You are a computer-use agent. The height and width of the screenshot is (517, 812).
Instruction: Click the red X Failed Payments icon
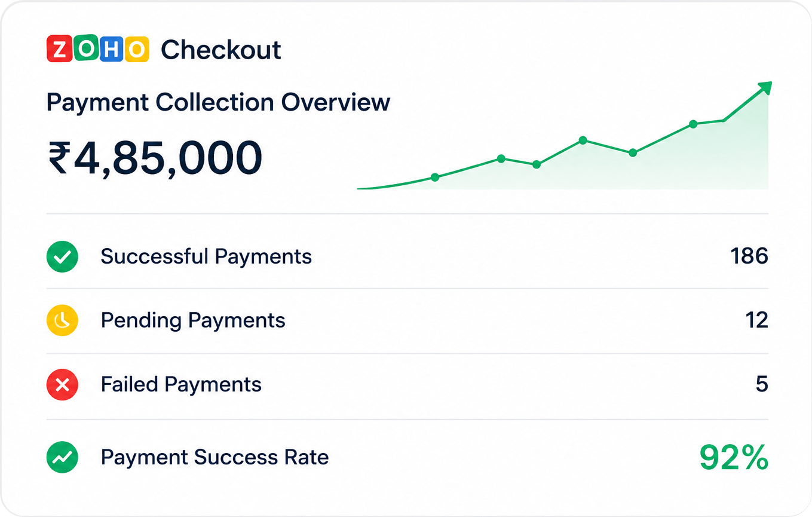(x=62, y=384)
